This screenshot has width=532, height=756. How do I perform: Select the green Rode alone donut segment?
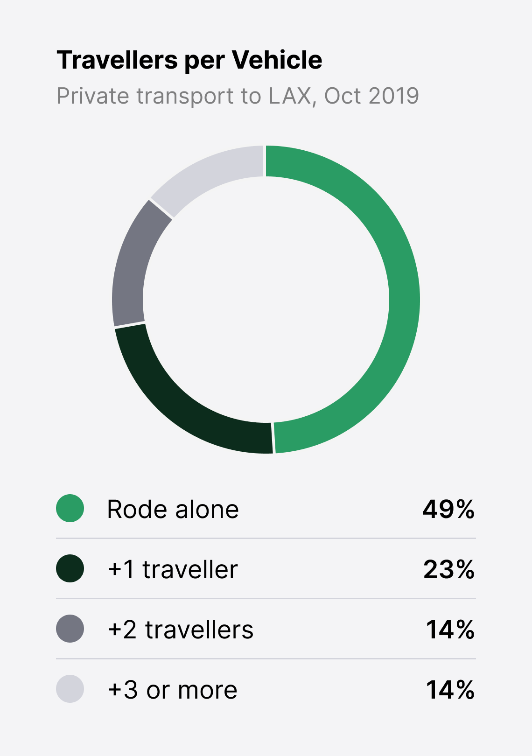click(404, 299)
